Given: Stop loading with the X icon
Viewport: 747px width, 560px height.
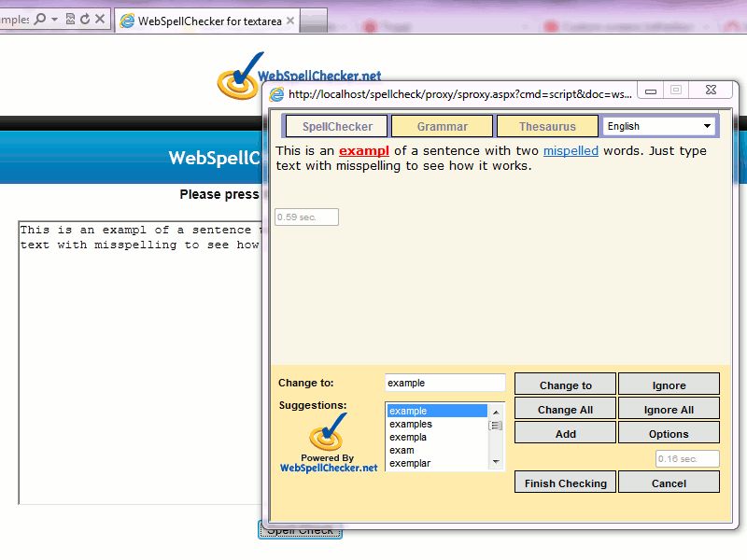Looking at the screenshot, I should click(x=100, y=19).
